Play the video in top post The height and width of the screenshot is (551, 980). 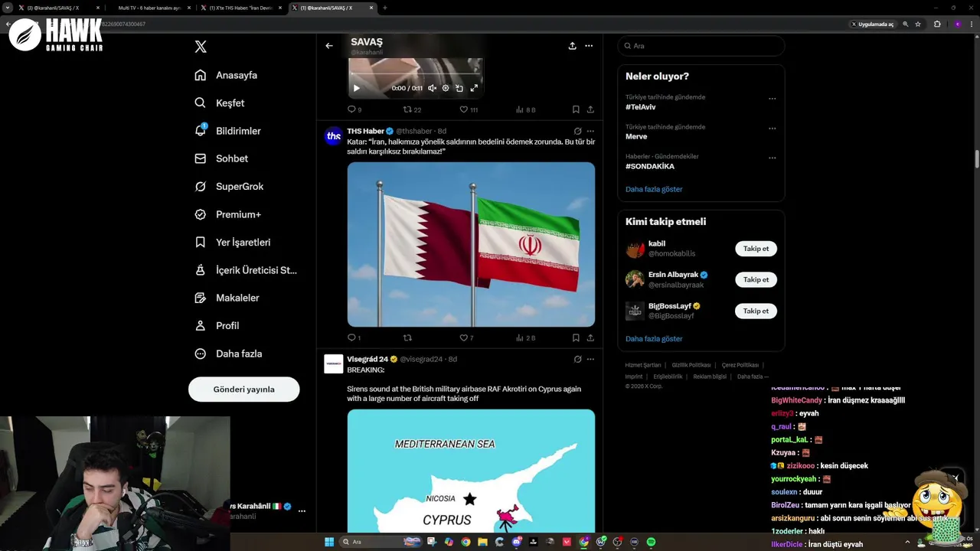point(356,88)
